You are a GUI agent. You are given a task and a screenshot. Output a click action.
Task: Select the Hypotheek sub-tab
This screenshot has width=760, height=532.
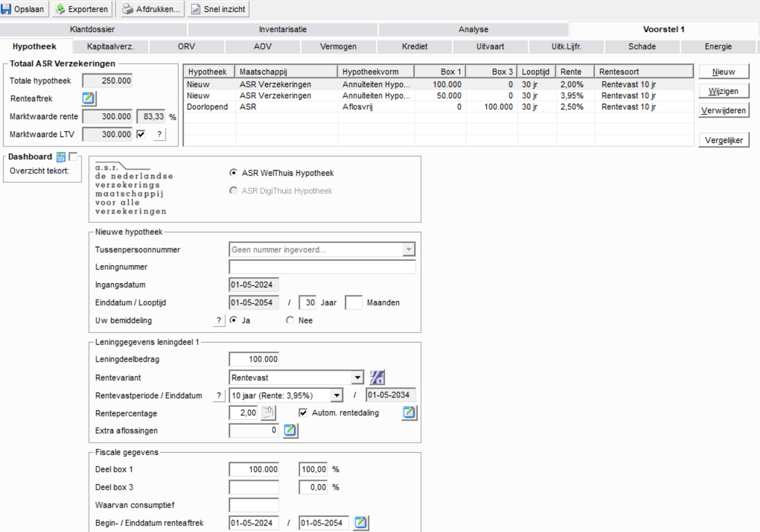coord(35,46)
